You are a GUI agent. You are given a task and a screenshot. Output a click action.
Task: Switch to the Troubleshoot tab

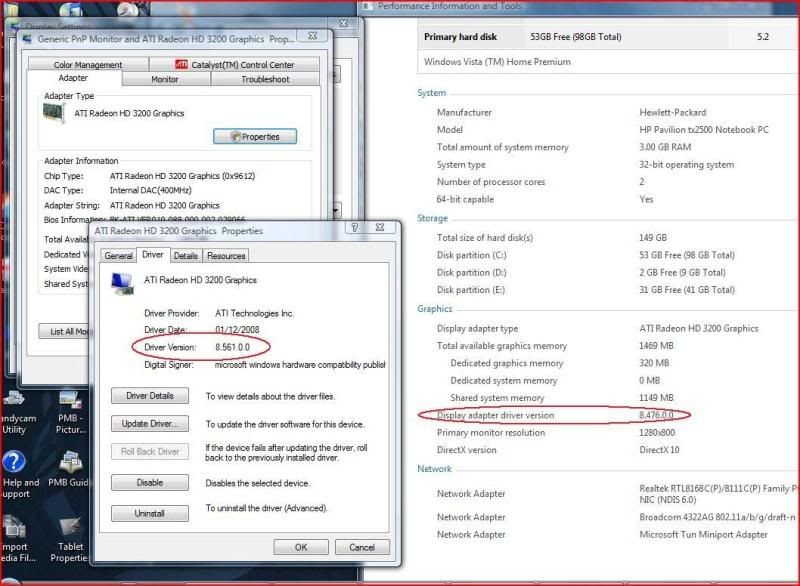[265, 79]
